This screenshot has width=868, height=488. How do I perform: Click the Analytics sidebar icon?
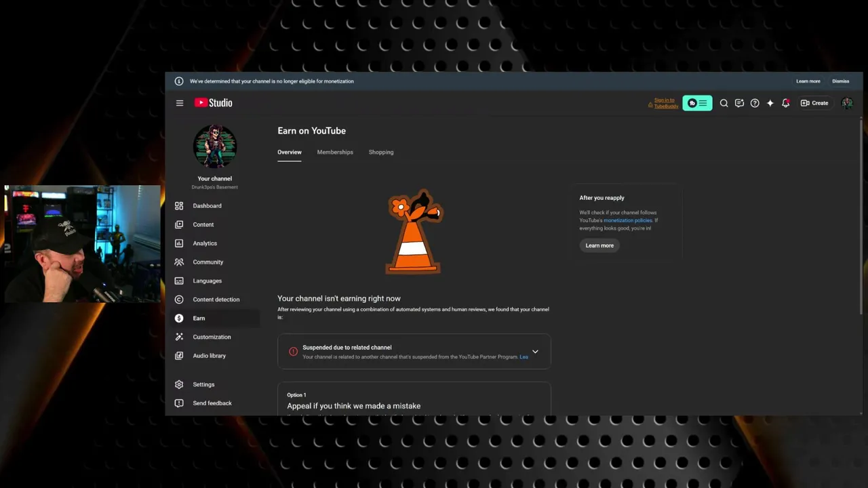pos(179,243)
